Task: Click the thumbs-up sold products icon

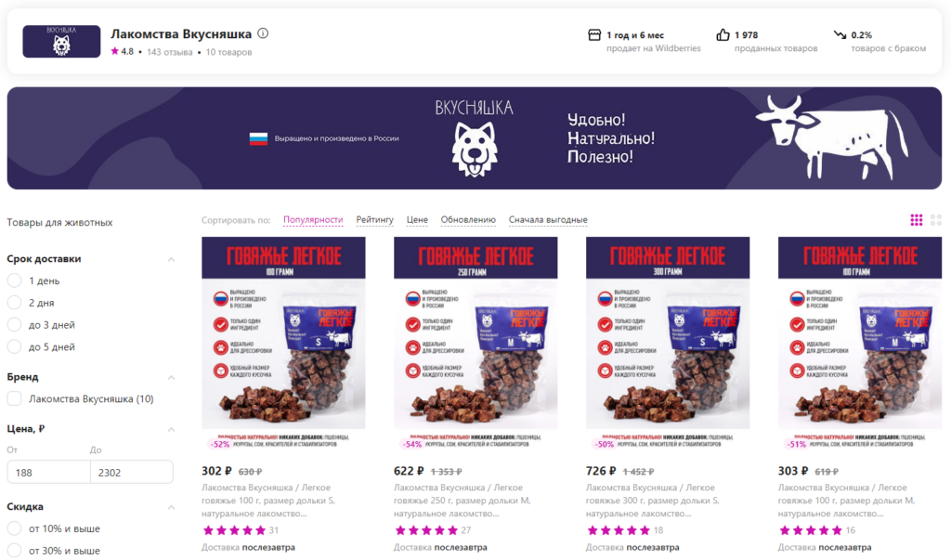Action: [x=723, y=35]
